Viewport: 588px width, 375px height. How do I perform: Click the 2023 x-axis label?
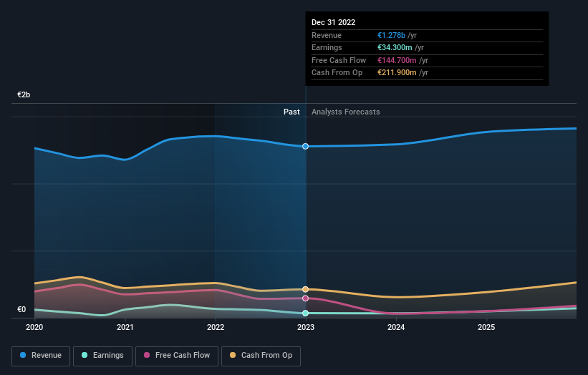(306, 327)
